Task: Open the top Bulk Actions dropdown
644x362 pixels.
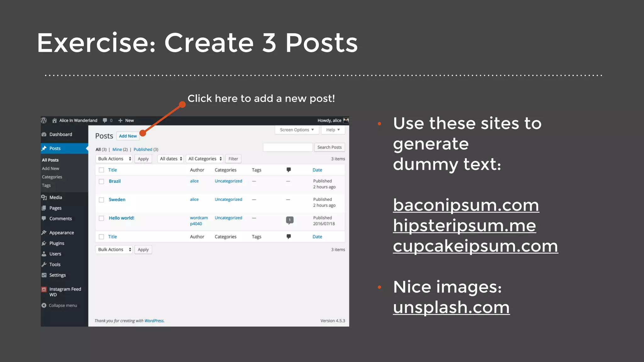Action: click(x=114, y=159)
